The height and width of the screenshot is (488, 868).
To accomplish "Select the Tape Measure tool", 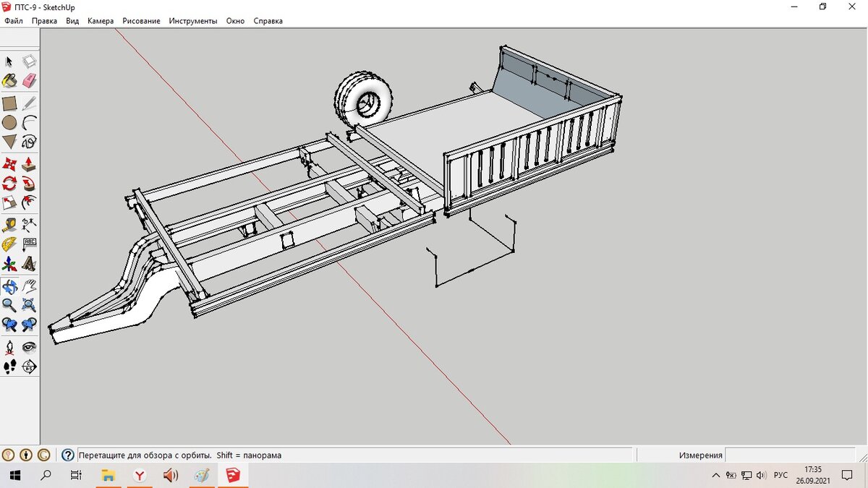I will point(9,225).
